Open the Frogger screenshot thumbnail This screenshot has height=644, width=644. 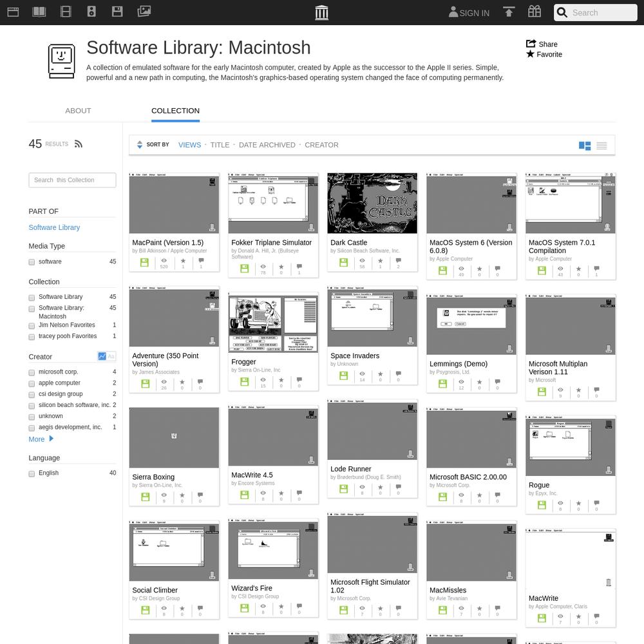pyautogui.click(x=273, y=323)
